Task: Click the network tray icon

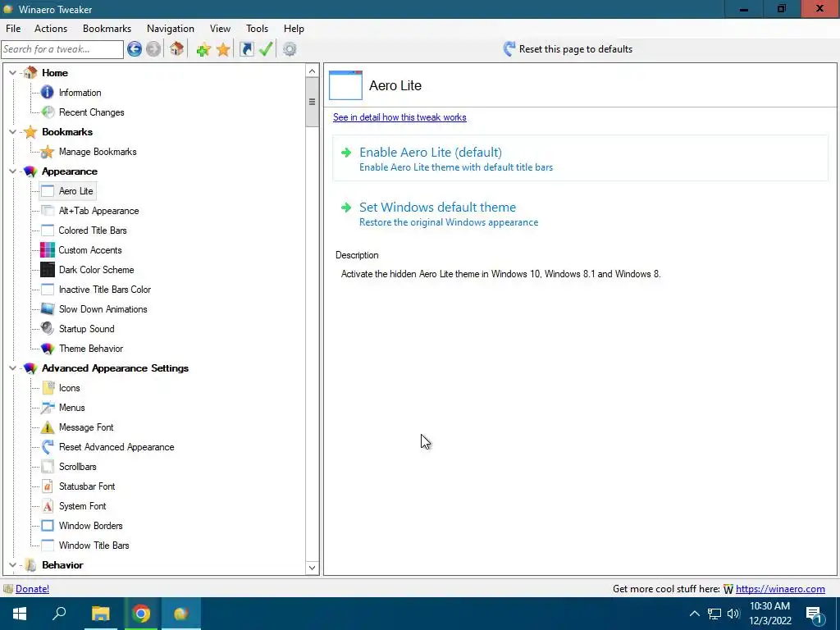Action: pyautogui.click(x=714, y=614)
